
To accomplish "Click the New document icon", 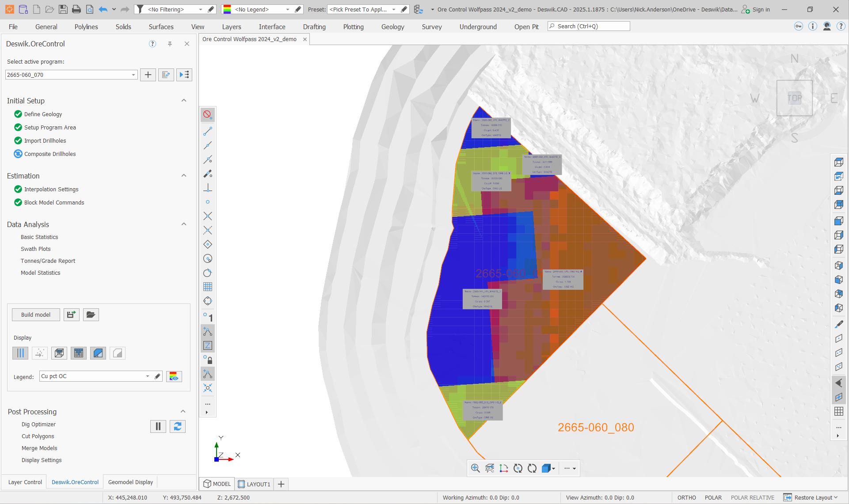I will point(37,9).
